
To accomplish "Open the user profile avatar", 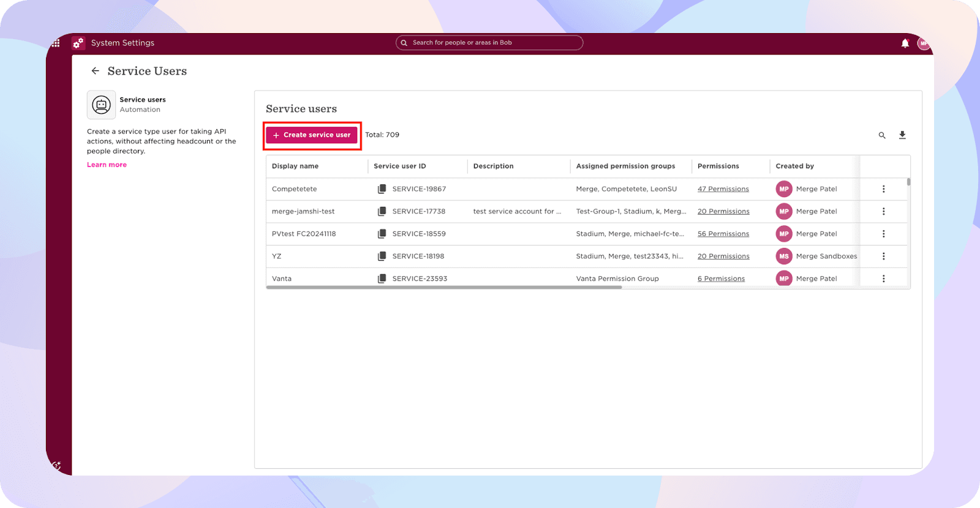I will click(924, 43).
